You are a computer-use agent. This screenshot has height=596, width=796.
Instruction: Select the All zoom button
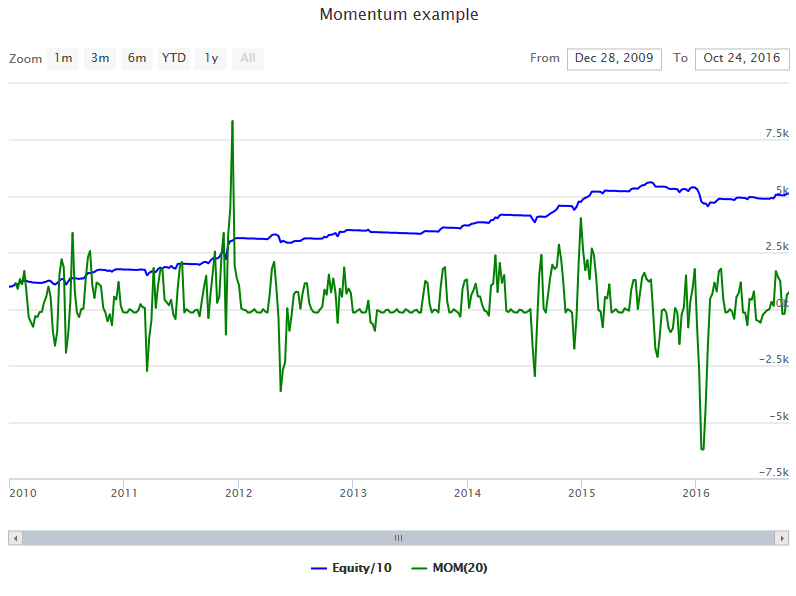pos(248,59)
